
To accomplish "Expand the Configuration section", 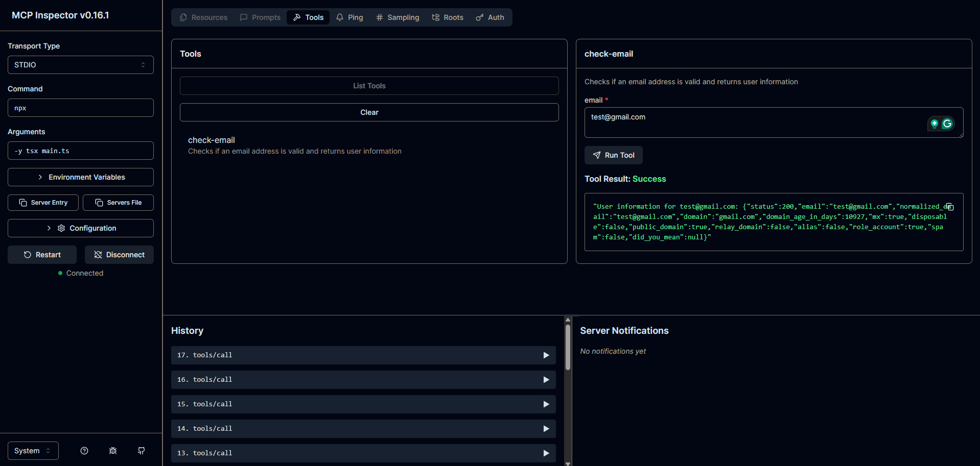I will point(81,228).
